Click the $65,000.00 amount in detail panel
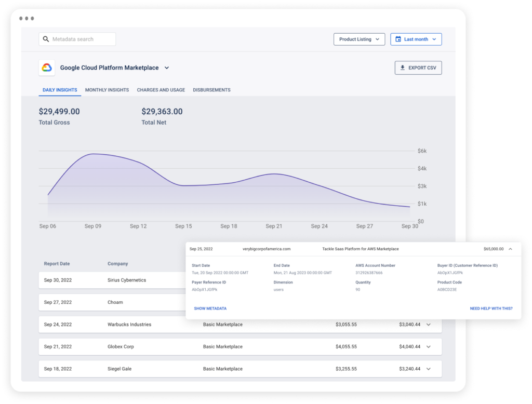The width and height of the screenshot is (532, 404). pyautogui.click(x=494, y=249)
